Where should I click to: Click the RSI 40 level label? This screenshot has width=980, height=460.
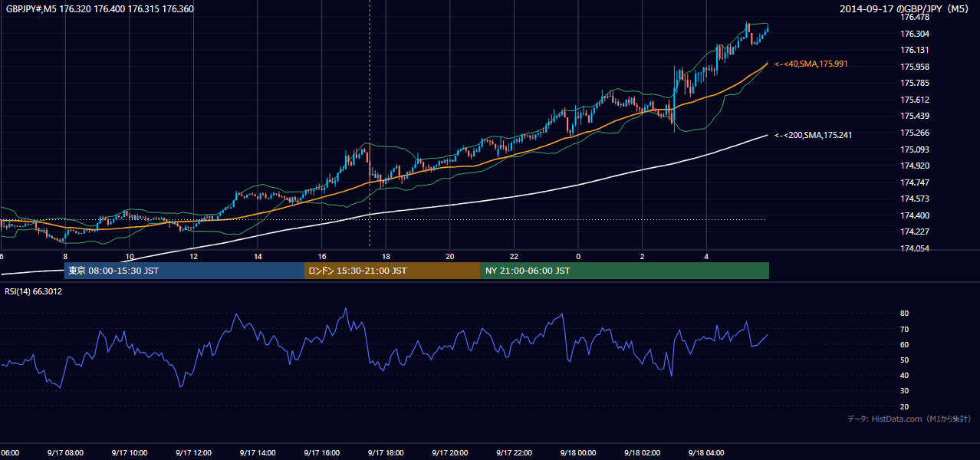(905, 375)
